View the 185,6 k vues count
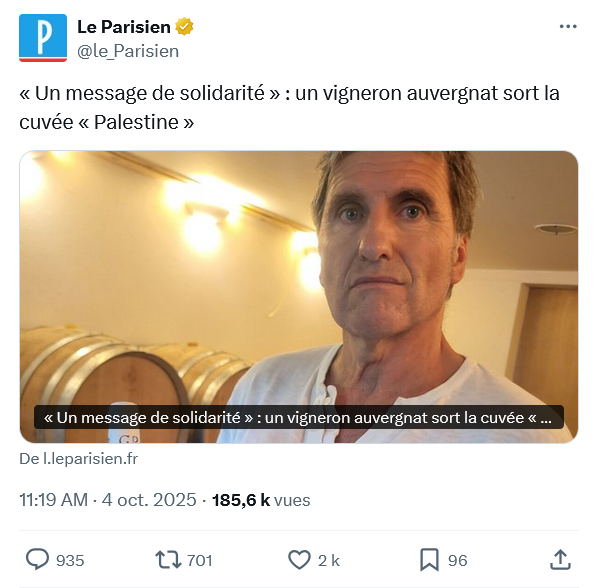 [261, 500]
